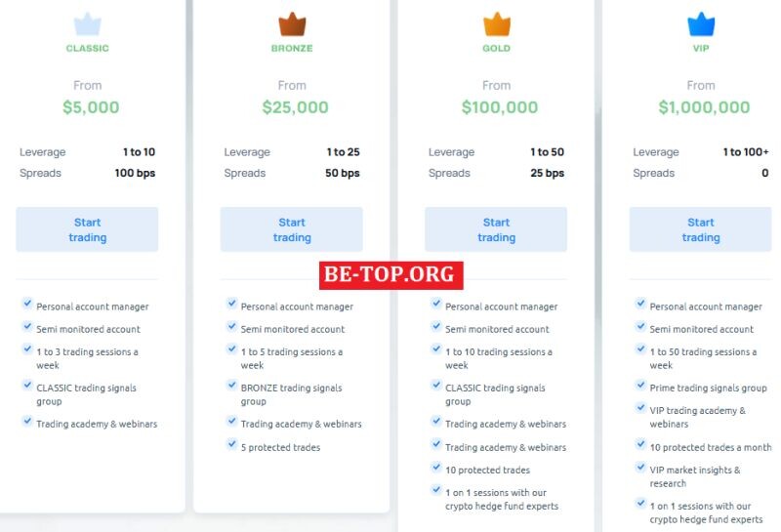Start trading with the Classic plan
This screenshot has height=532, width=781.
pyautogui.click(x=87, y=229)
